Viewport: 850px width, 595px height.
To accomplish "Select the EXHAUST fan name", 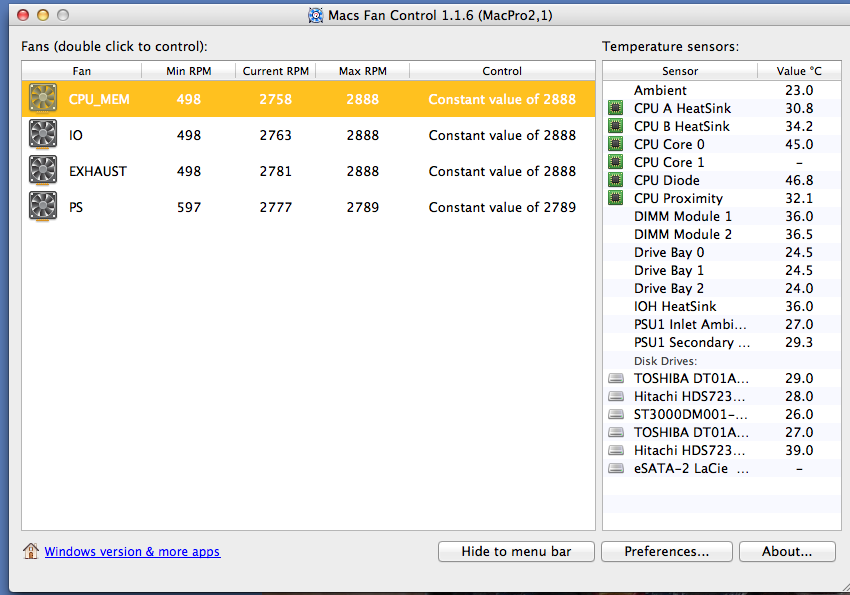I will 98,171.
